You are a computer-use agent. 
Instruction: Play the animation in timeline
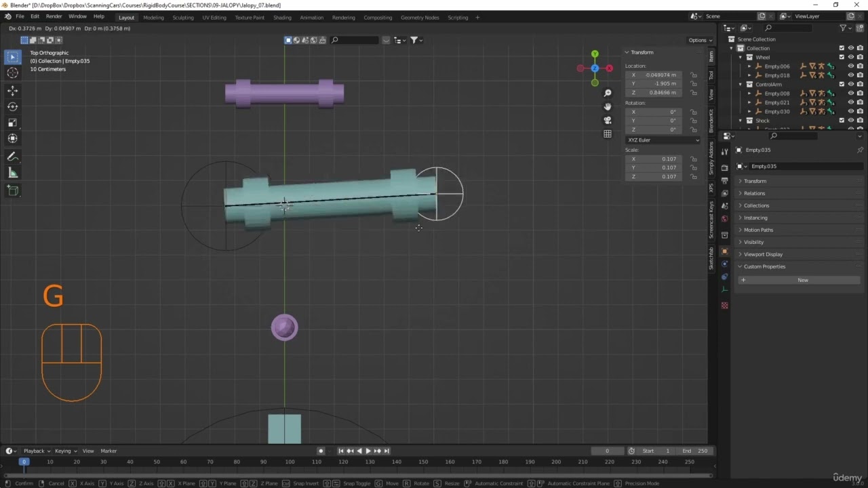[x=368, y=451]
